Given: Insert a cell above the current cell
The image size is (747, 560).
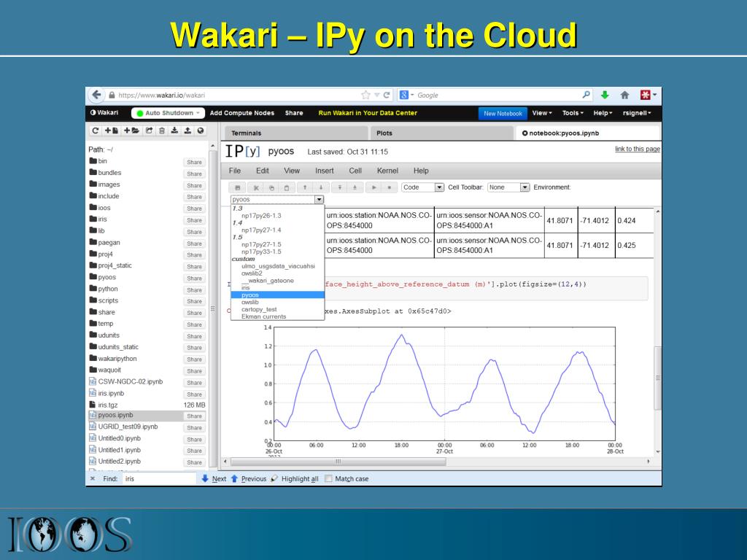Looking at the screenshot, I should (340, 187).
